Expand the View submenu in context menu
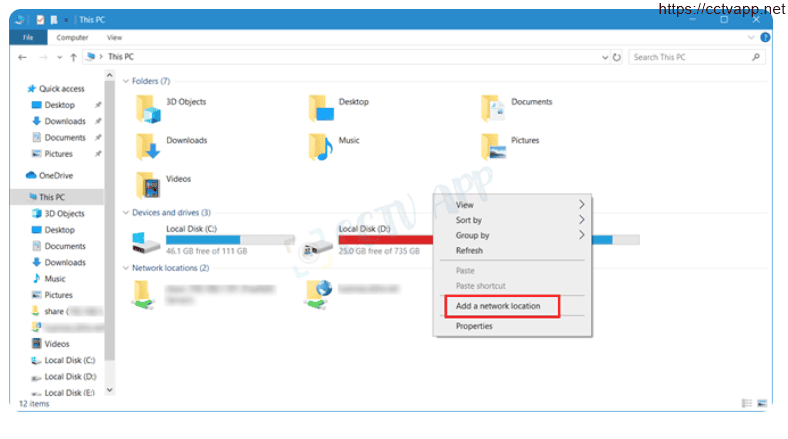The height and width of the screenshot is (439, 788). pos(510,205)
